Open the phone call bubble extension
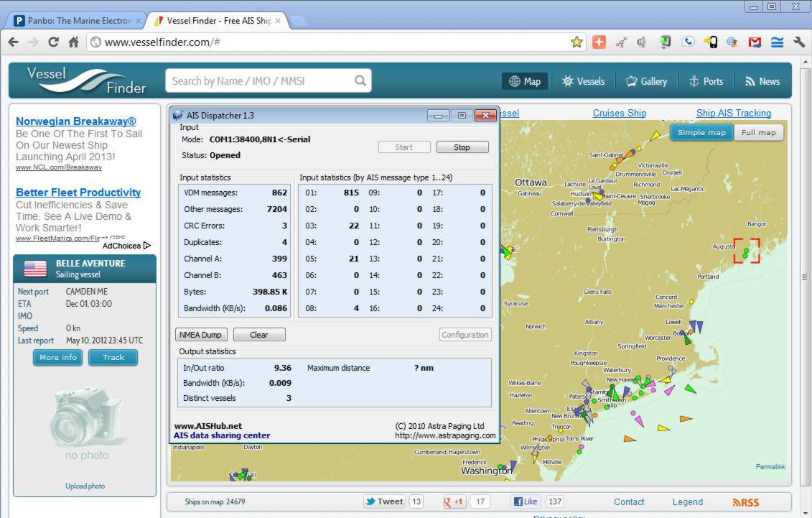This screenshot has width=812, height=518. (x=688, y=42)
